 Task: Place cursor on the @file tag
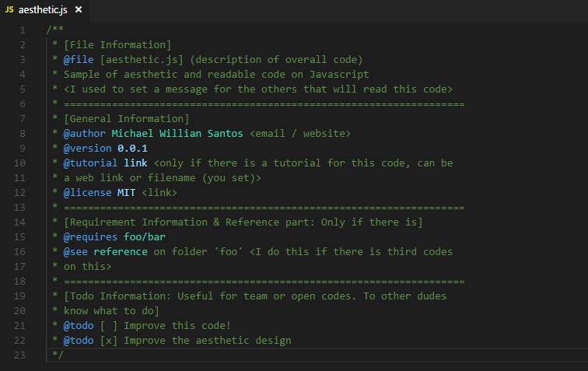click(x=79, y=60)
